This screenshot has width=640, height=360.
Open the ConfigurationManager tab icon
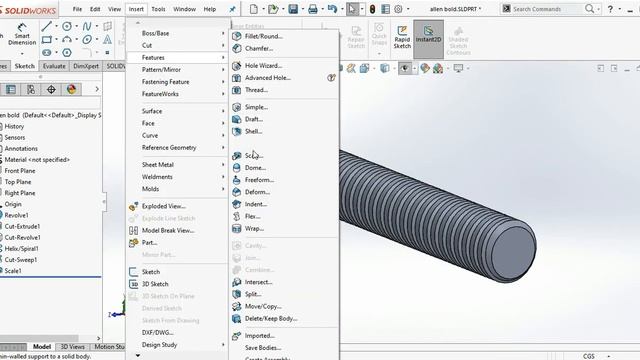(x=31, y=89)
